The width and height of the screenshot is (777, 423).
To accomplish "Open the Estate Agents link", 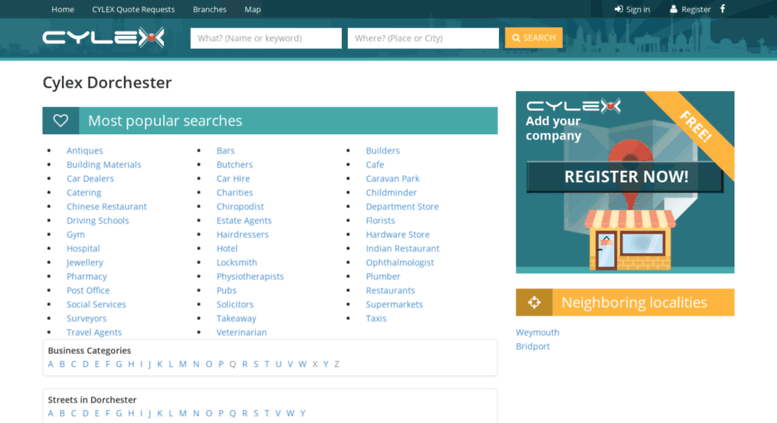I will 244,220.
